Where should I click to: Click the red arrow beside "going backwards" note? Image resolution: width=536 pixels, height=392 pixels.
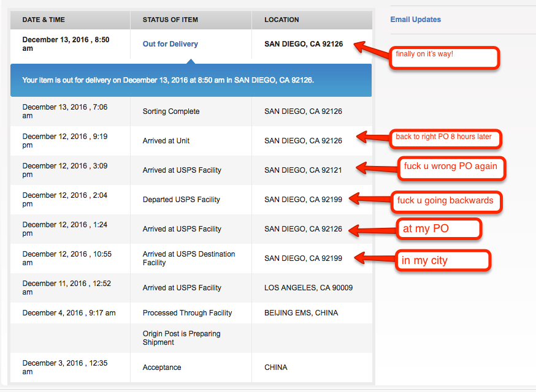(x=372, y=200)
